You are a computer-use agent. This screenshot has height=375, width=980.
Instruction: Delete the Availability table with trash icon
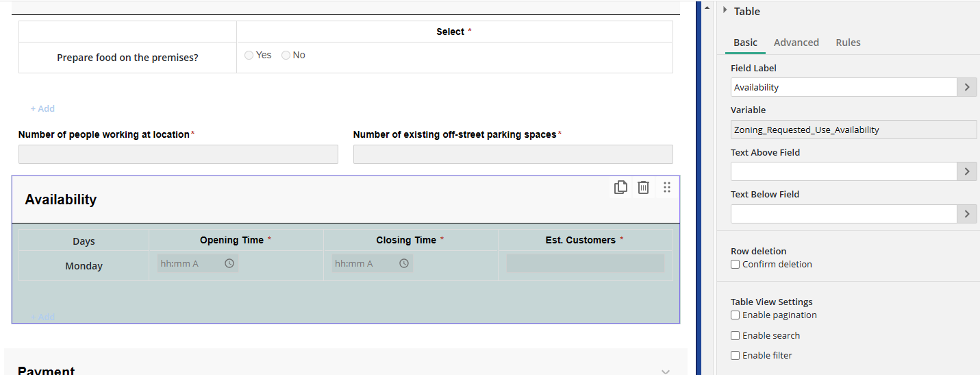[643, 187]
